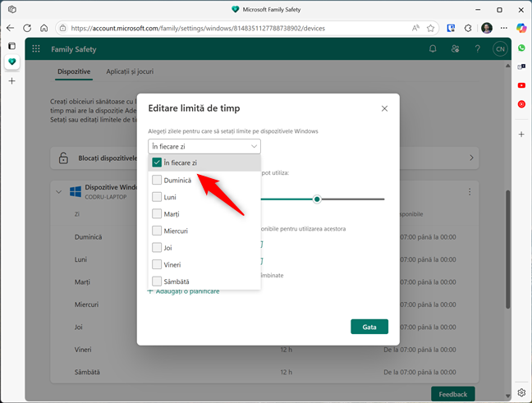Open Dispozitive Windows three-dot options
This screenshot has width=532, height=403.
click(x=470, y=192)
